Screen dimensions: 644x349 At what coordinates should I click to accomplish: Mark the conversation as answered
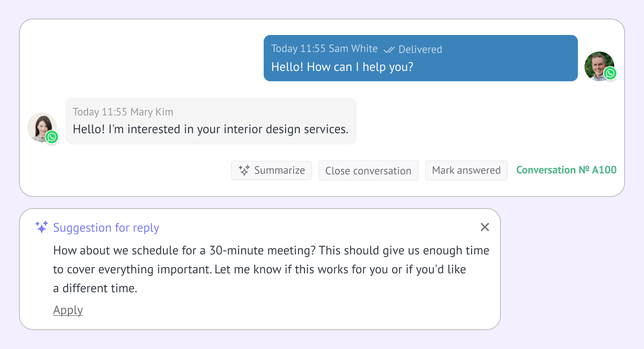[x=466, y=170]
